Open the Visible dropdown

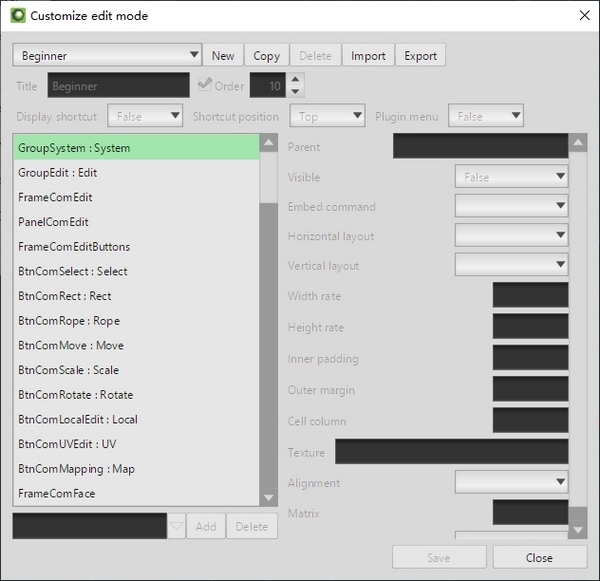(x=512, y=176)
